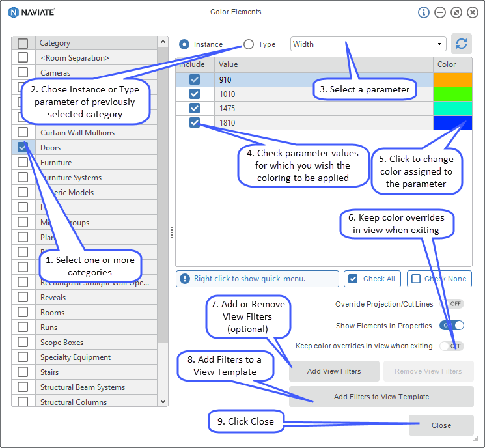Click the Close button
The width and height of the screenshot is (485, 448).
coord(441,425)
